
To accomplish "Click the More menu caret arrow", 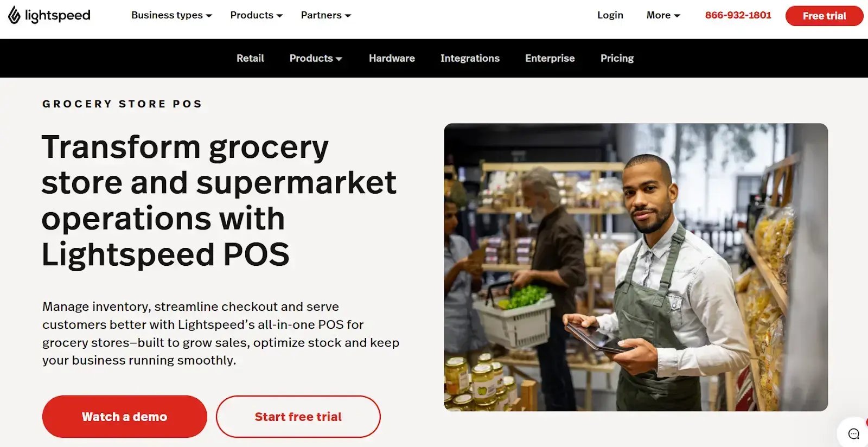I will tap(677, 16).
